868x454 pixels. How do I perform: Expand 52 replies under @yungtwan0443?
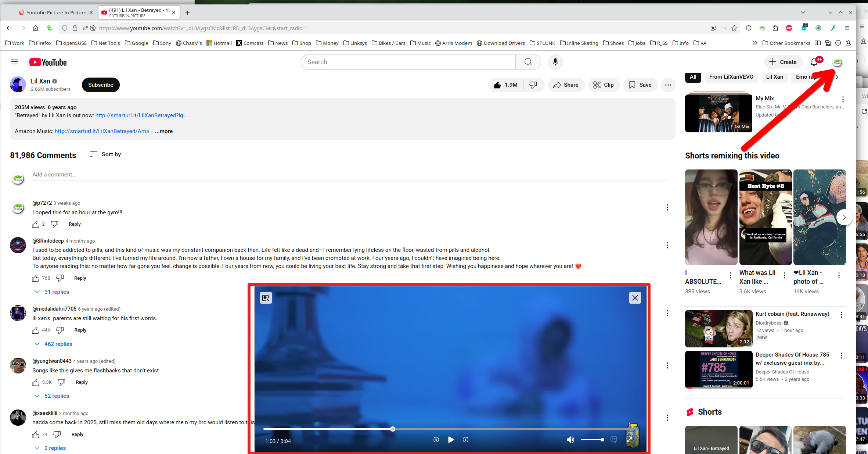52,396
